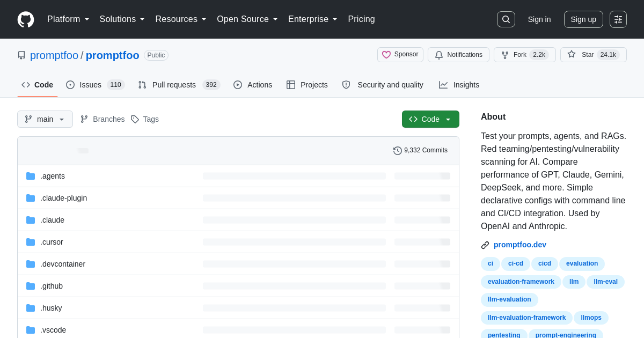Image resolution: width=644 pixels, height=338 pixels.
Task: Click the Projects table icon
Action: 291,85
